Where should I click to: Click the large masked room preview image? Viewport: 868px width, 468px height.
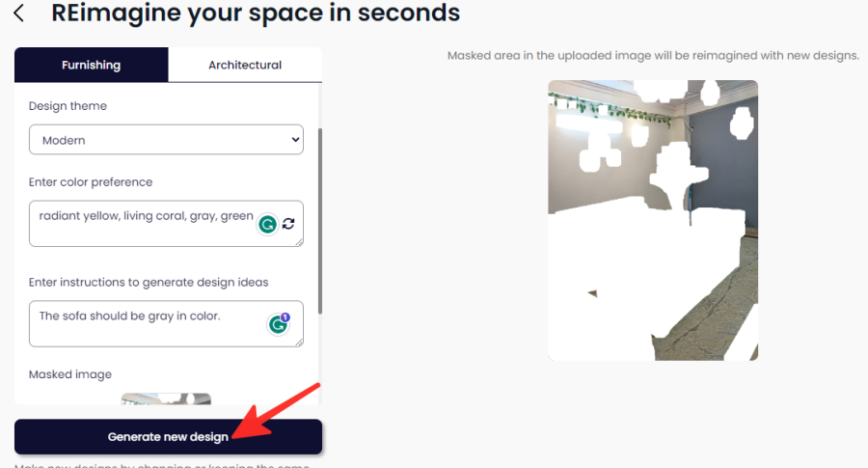pos(653,220)
